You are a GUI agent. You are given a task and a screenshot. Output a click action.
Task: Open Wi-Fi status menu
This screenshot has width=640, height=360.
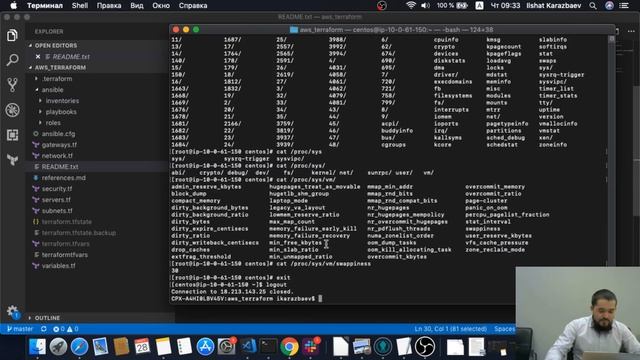[x=411, y=6]
